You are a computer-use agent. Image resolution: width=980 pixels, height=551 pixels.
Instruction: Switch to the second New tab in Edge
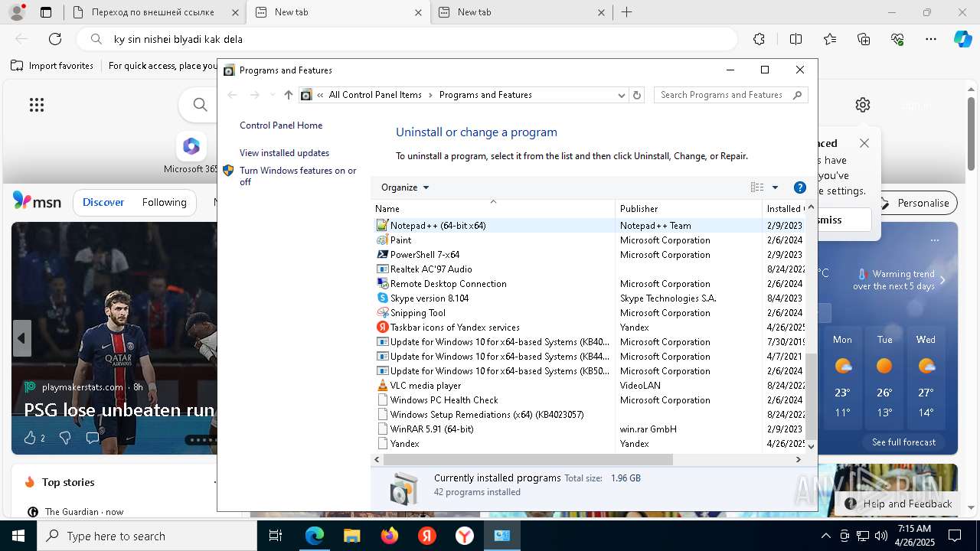coord(521,12)
